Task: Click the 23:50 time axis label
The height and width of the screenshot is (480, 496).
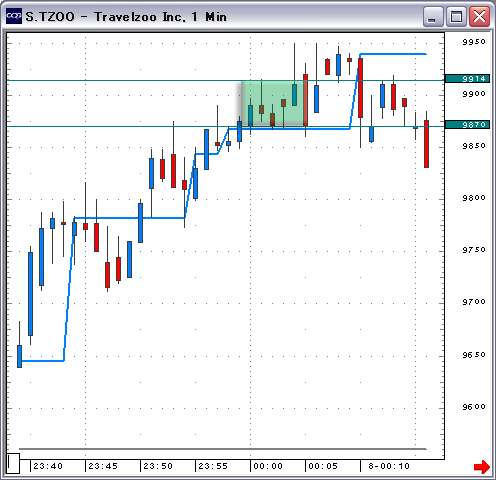Action: (x=158, y=466)
